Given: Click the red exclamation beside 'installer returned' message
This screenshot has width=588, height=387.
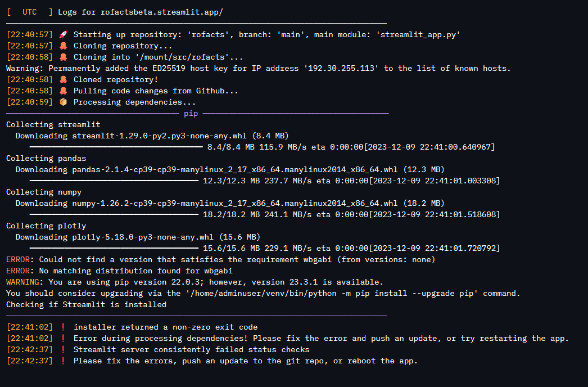Looking at the screenshot, I should click(63, 327).
